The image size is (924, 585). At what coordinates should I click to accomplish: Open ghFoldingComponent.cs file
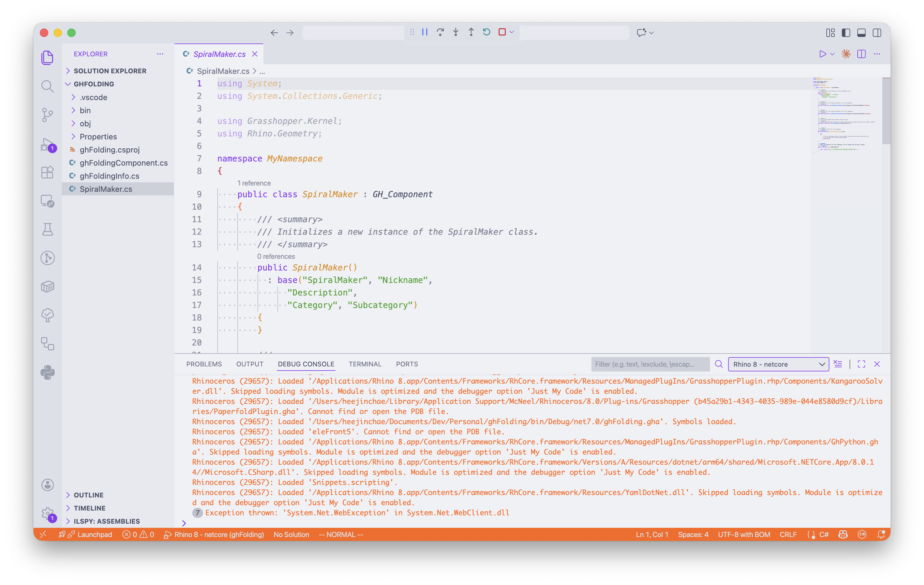(124, 163)
